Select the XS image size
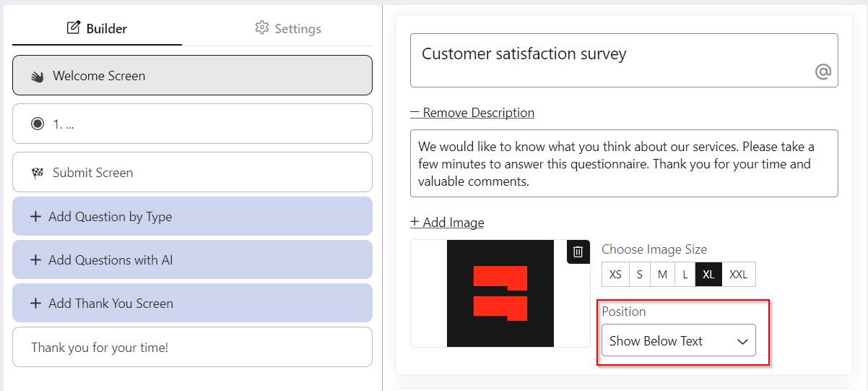Screen dimensions: 868x391 [x=615, y=275]
